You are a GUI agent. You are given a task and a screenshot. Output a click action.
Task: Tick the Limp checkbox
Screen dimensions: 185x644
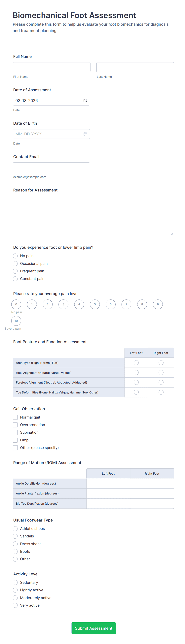coord(15,440)
